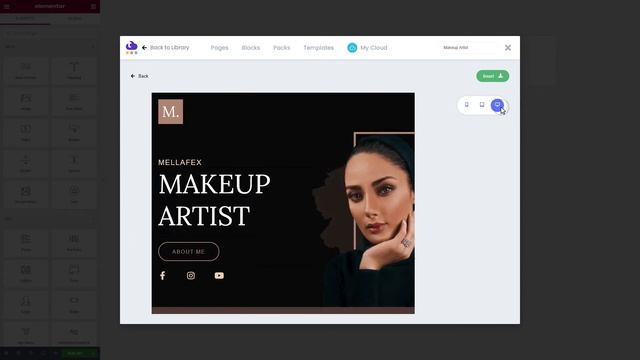Viewport: 640px width, 360px height.
Task: Click the YouTube icon in the preview
Action: click(219, 276)
